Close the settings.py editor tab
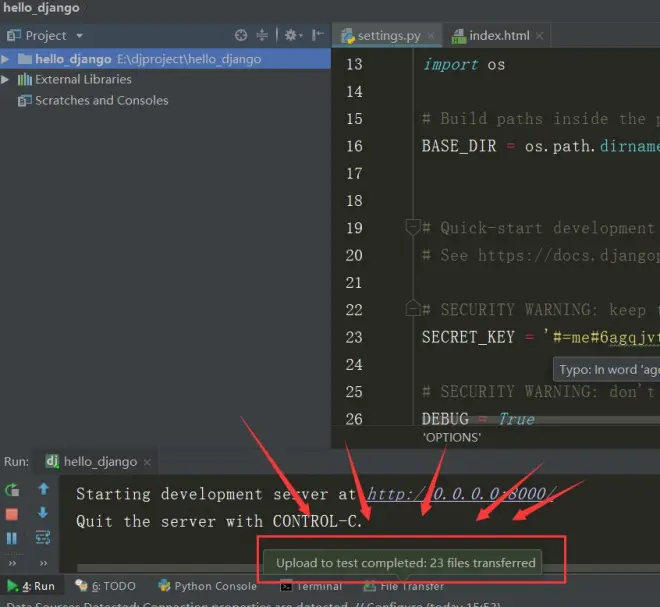 click(x=430, y=36)
